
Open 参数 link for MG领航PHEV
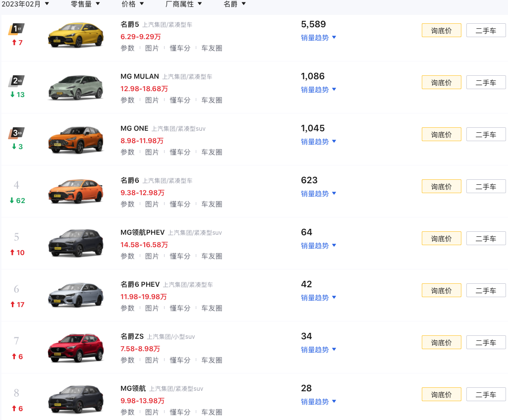pos(127,256)
